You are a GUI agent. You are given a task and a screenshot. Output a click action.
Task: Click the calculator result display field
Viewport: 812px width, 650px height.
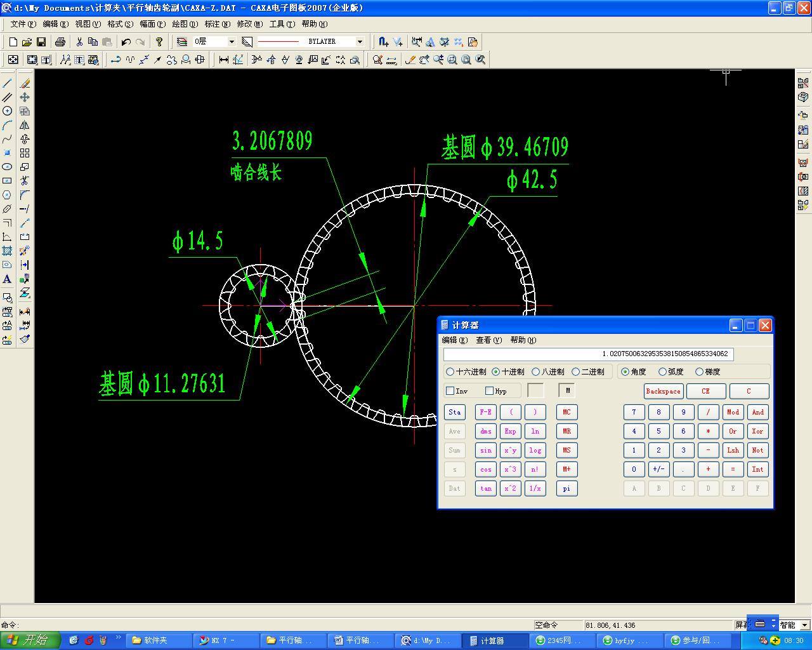pyautogui.click(x=589, y=354)
